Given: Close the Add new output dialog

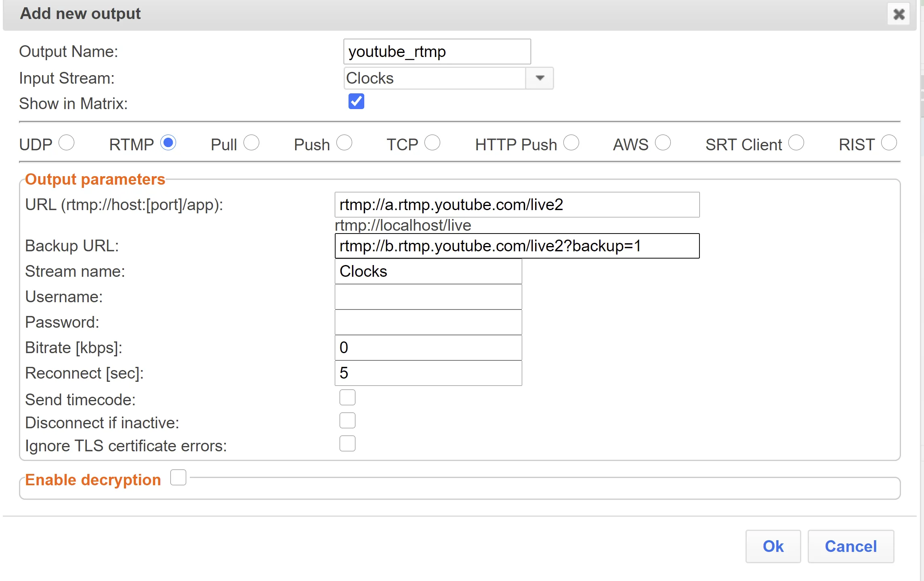Looking at the screenshot, I should (899, 14).
